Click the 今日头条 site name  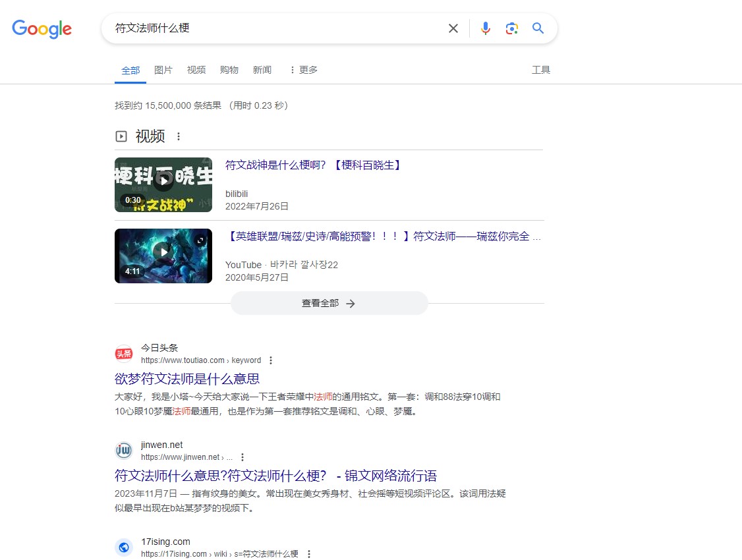coord(159,348)
